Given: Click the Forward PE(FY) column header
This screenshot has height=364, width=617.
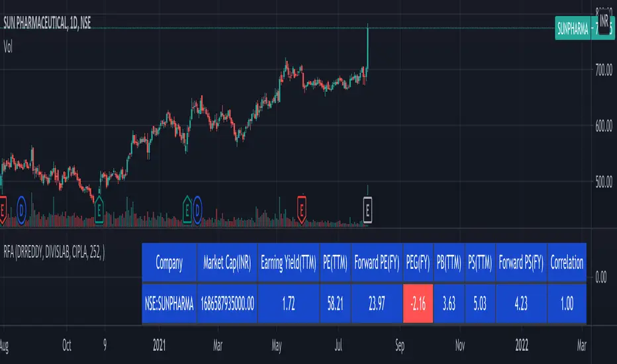Looking at the screenshot, I should pos(377,263).
